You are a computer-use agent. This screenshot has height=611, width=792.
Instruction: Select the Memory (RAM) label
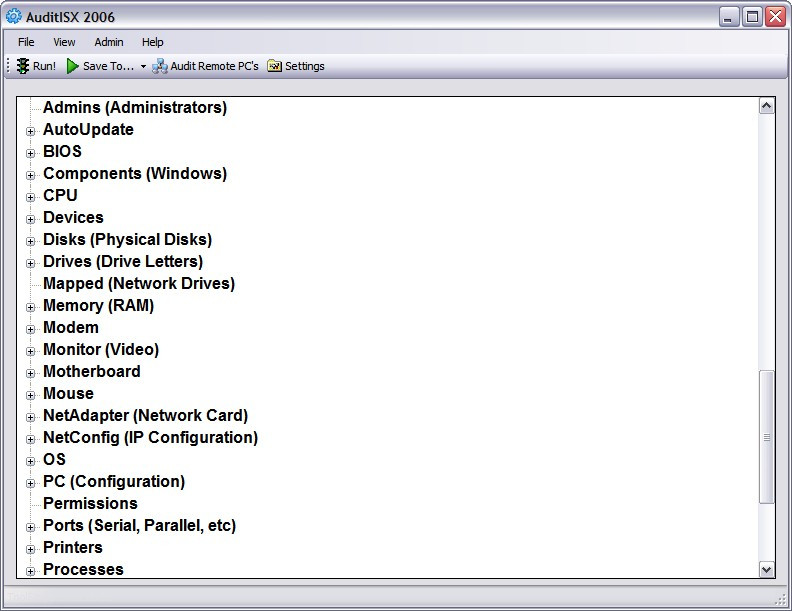coord(98,306)
